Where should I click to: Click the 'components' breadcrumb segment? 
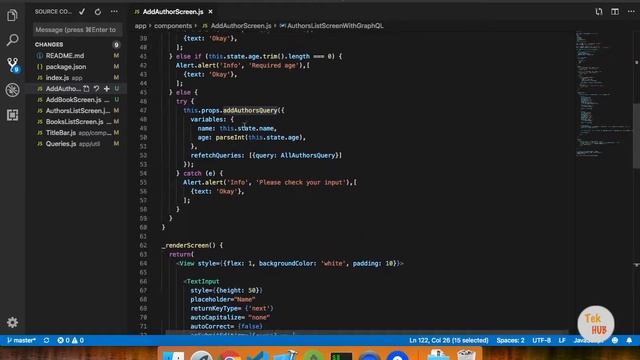click(173, 26)
